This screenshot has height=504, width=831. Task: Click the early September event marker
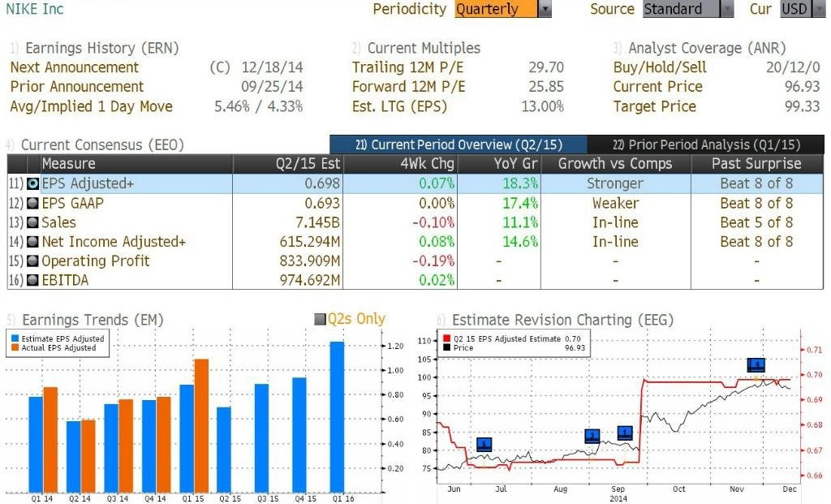pyautogui.click(x=592, y=436)
